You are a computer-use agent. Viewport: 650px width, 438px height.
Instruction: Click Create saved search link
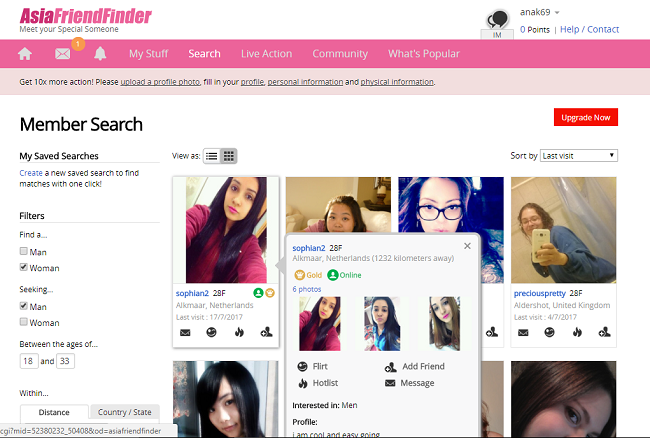(31, 173)
